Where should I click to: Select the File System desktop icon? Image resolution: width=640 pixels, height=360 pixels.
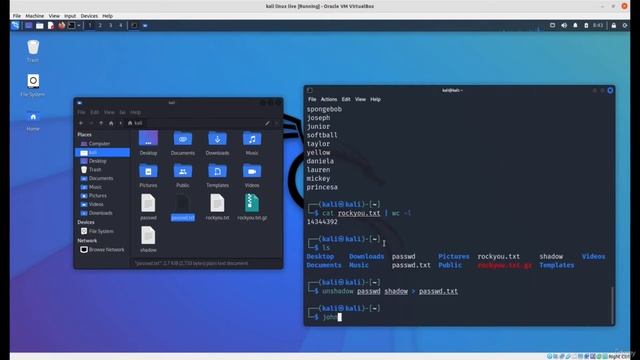coord(33,85)
